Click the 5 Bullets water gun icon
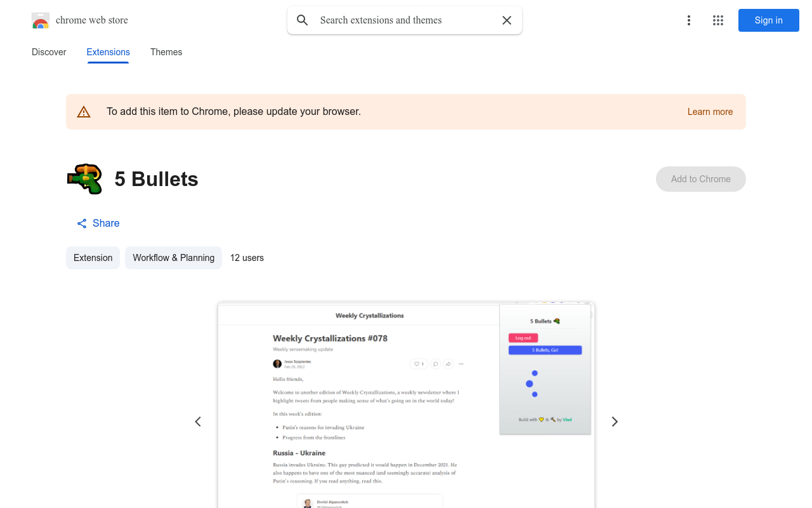The height and width of the screenshot is (508, 812). (85, 179)
